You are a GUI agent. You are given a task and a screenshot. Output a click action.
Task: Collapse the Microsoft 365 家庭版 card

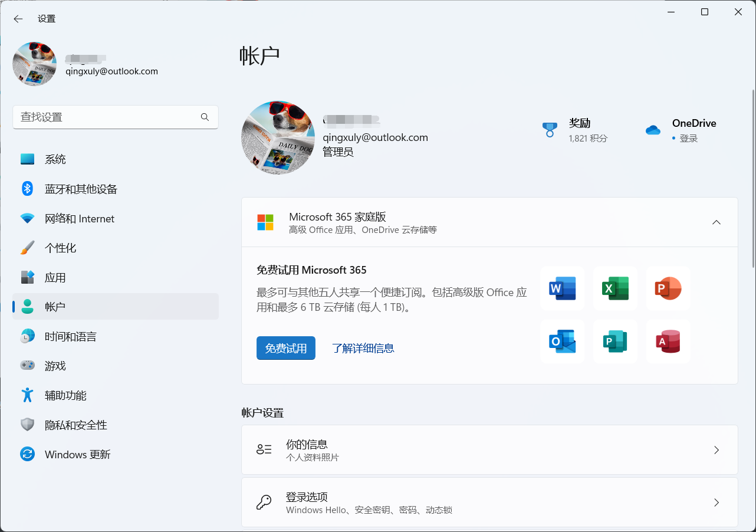716,222
